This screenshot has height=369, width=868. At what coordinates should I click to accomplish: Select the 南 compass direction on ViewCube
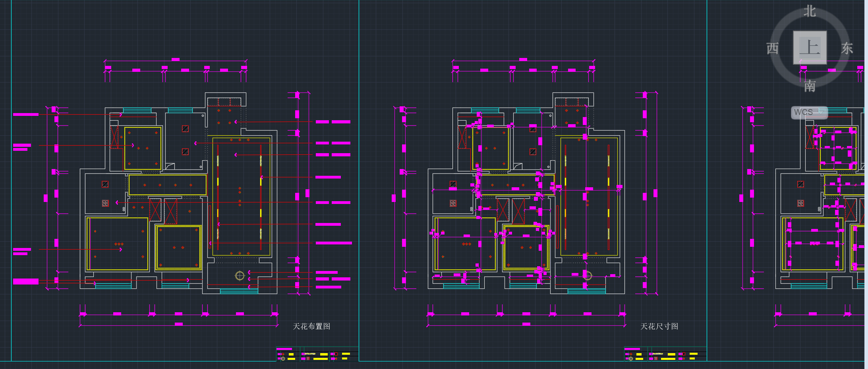[810, 86]
